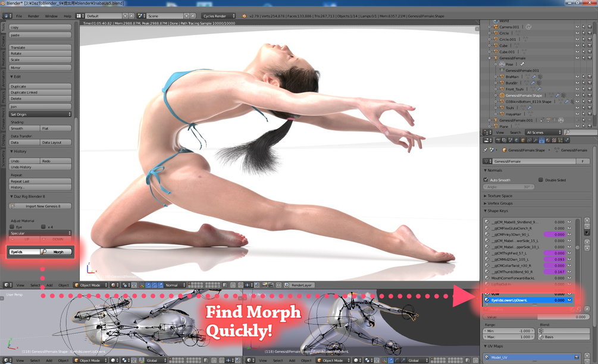Viewport: 598px width, 364px height.
Task: Click the scale manipulator icon
Action: point(161,285)
